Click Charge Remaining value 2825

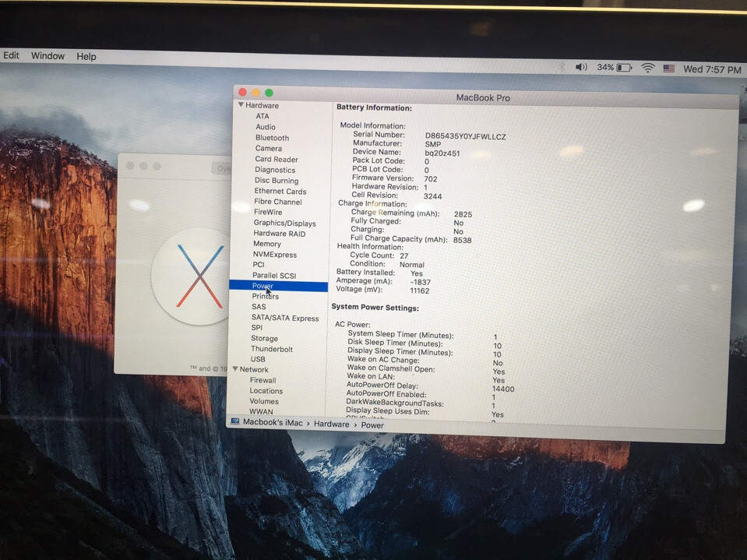coord(463,214)
